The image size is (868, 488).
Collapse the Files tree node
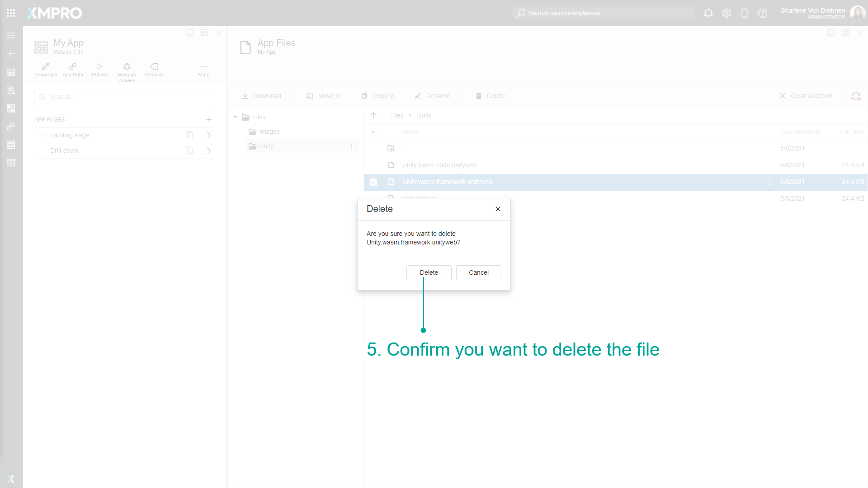235,117
